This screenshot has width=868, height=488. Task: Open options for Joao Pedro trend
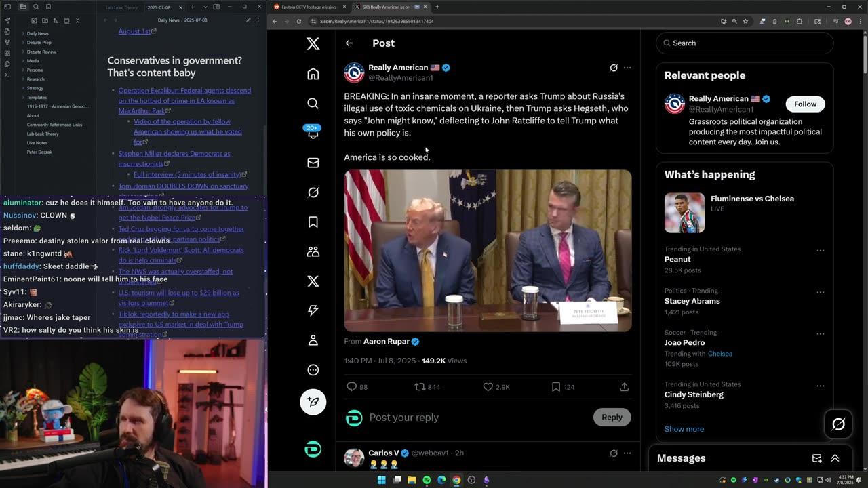(x=821, y=333)
